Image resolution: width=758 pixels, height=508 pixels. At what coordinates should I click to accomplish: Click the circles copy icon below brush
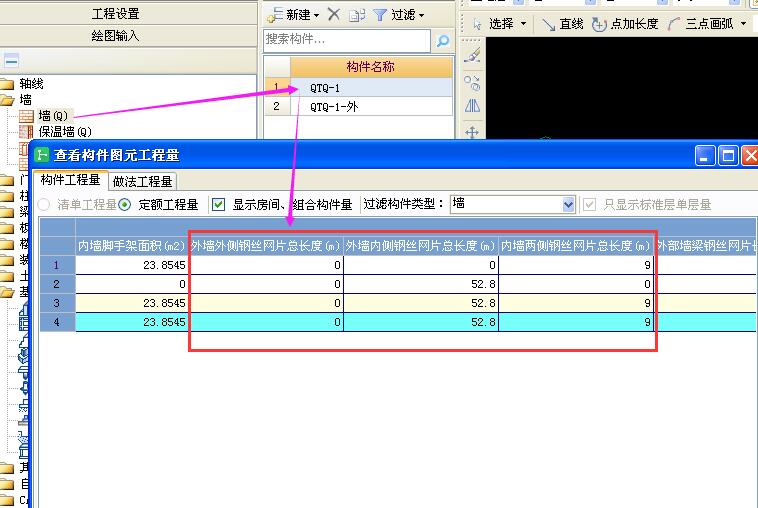point(472,83)
